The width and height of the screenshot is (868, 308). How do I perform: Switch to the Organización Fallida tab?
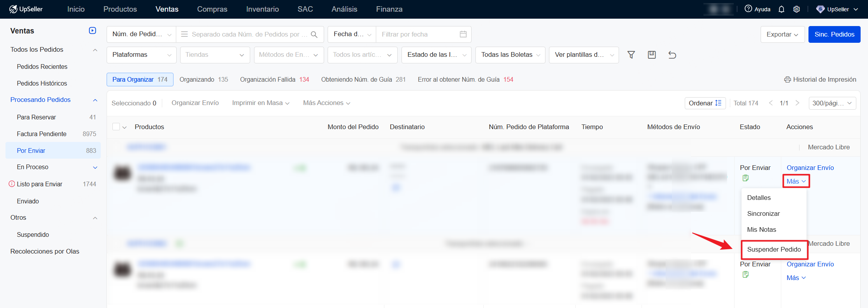(x=274, y=79)
